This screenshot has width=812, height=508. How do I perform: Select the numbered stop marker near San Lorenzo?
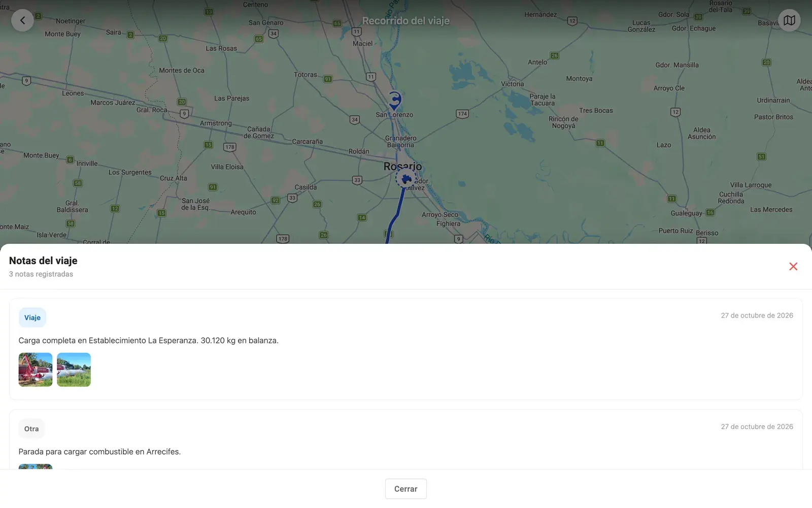(395, 101)
